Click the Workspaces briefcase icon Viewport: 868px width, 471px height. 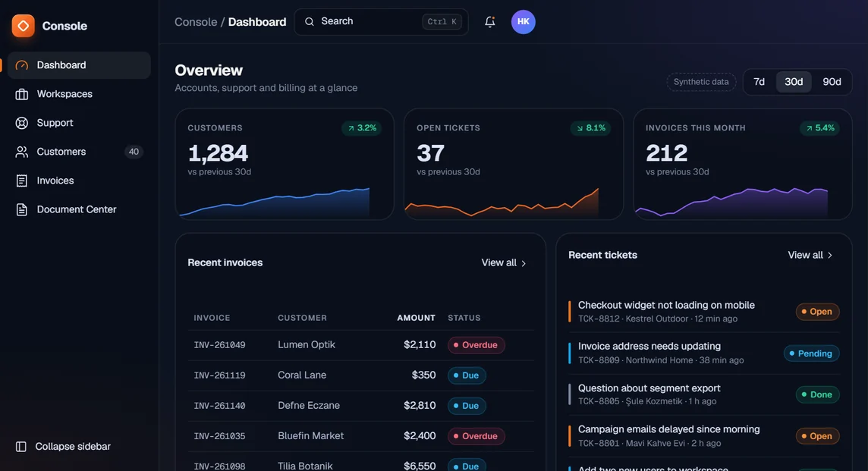coord(21,94)
